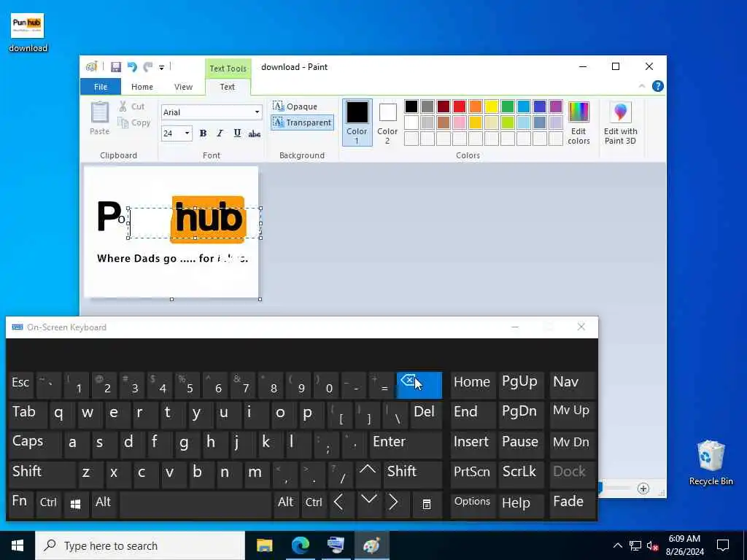Click the Del key on On-Screen Keyboard
Viewport: 747px width, 560px height.
coord(426,414)
